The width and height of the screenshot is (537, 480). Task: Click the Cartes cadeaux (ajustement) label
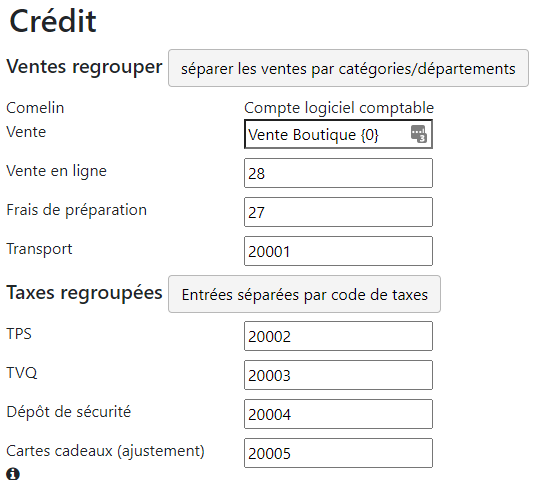tap(105, 451)
